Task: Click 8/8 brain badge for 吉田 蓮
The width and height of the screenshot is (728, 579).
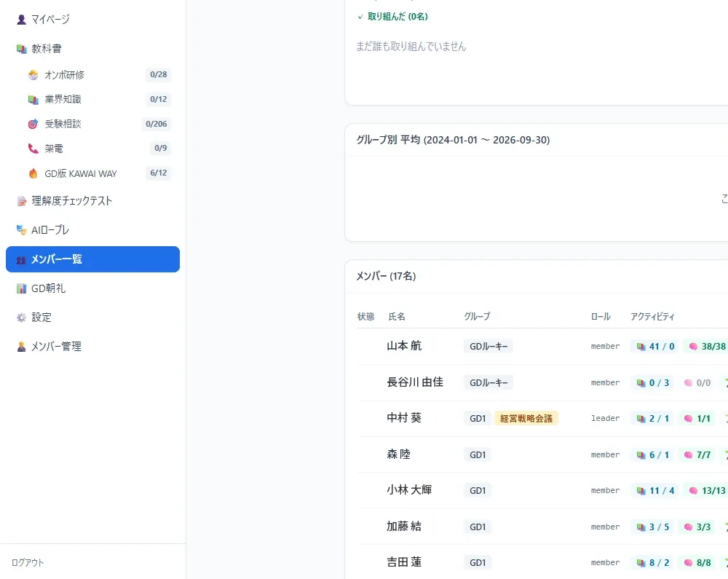Action: (697, 563)
